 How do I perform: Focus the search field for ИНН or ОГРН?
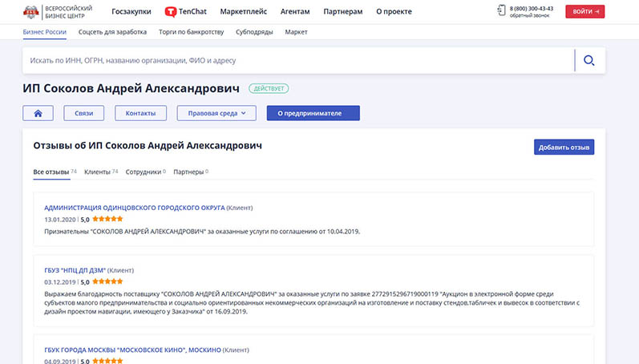[x=297, y=60]
